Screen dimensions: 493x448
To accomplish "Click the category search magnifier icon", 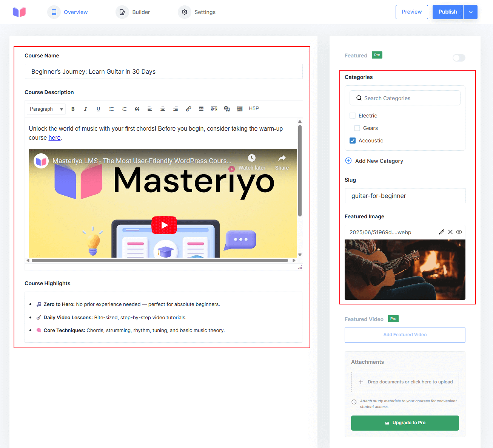I will 359,98.
